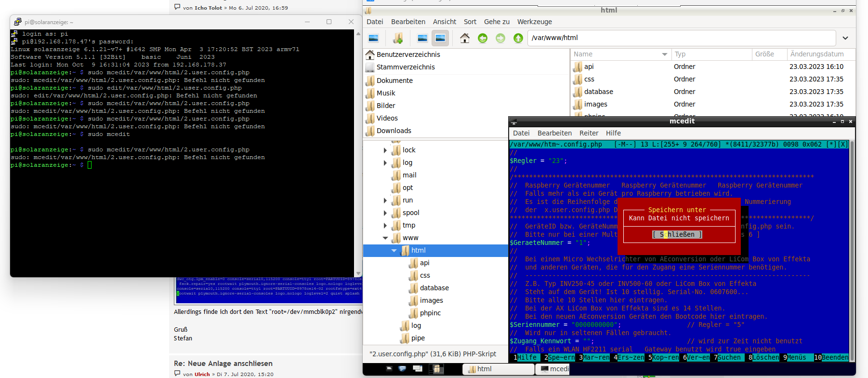Expand the lock folder in tree
The width and height of the screenshot is (868, 378).
click(385, 150)
